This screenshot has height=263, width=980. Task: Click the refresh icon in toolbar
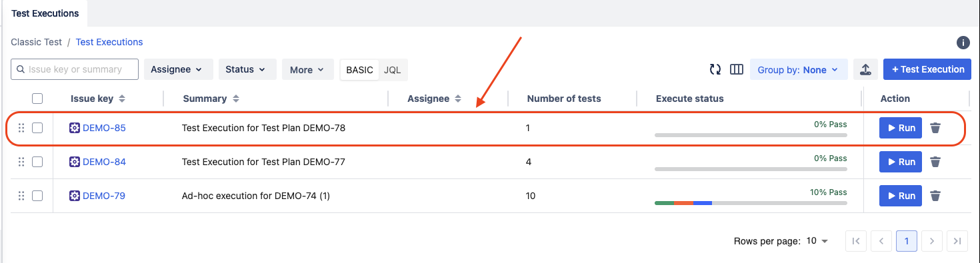[715, 69]
